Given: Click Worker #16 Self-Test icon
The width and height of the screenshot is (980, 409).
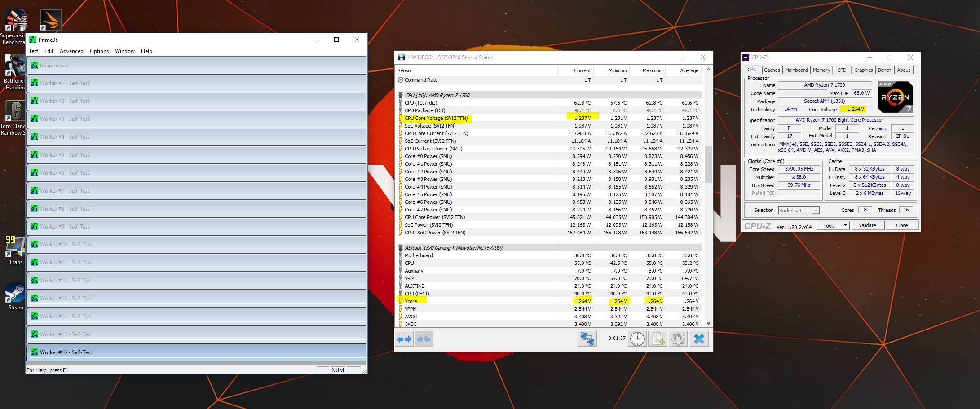Looking at the screenshot, I should [35, 352].
